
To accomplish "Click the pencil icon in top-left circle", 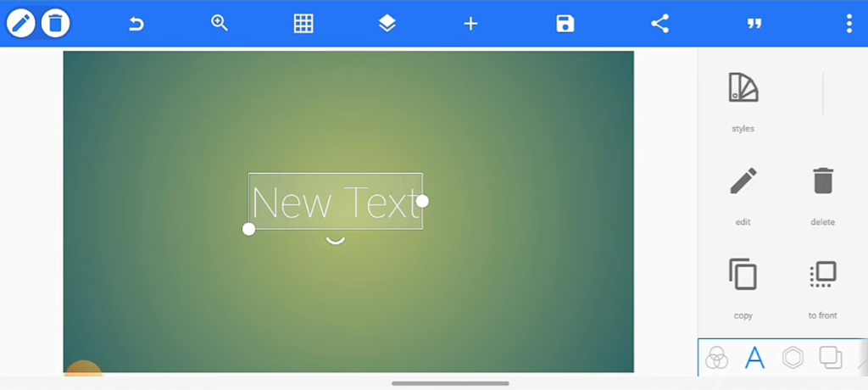I will [x=21, y=24].
